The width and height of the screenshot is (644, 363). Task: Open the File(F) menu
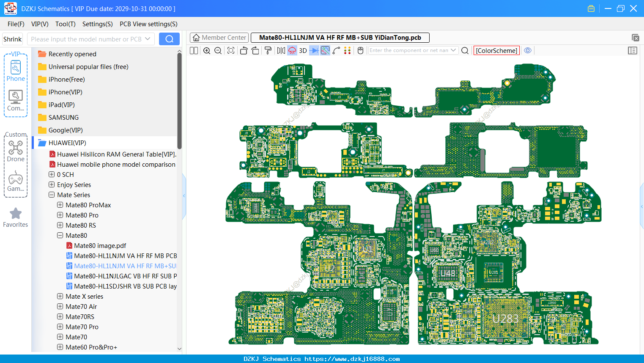(x=16, y=24)
